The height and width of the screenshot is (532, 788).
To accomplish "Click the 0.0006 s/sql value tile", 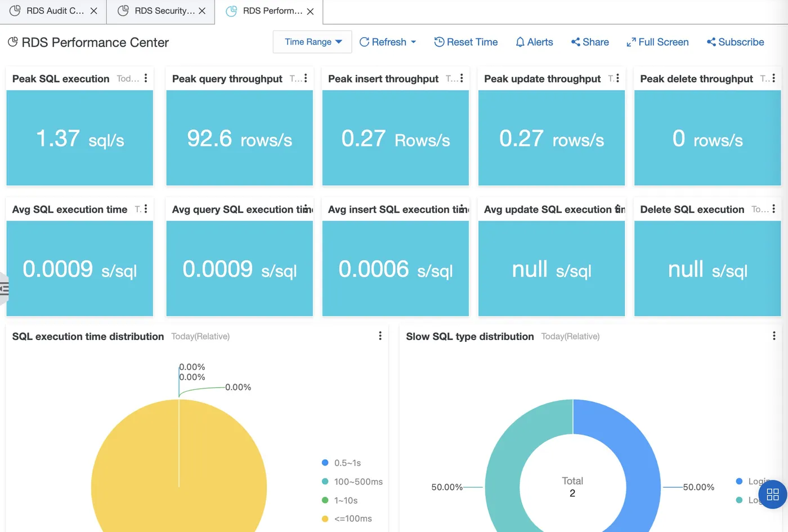I will [x=396, y=269].
